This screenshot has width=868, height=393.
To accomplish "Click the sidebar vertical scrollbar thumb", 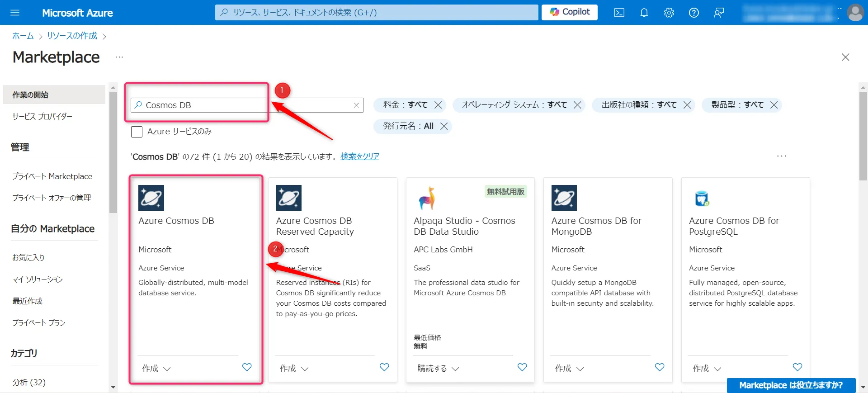I will tap(113, 152).
